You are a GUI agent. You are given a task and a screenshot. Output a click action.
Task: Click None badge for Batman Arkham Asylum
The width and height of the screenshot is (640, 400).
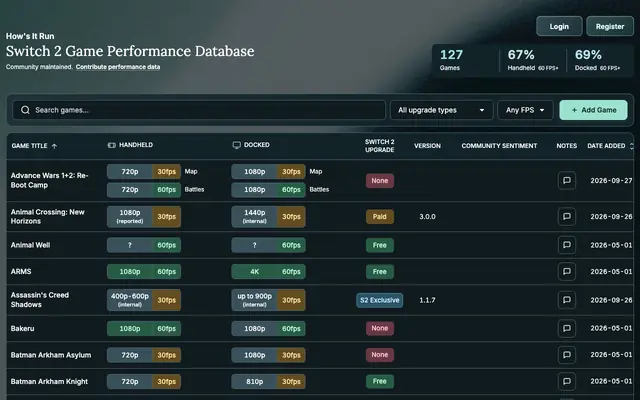coord(380,355)
